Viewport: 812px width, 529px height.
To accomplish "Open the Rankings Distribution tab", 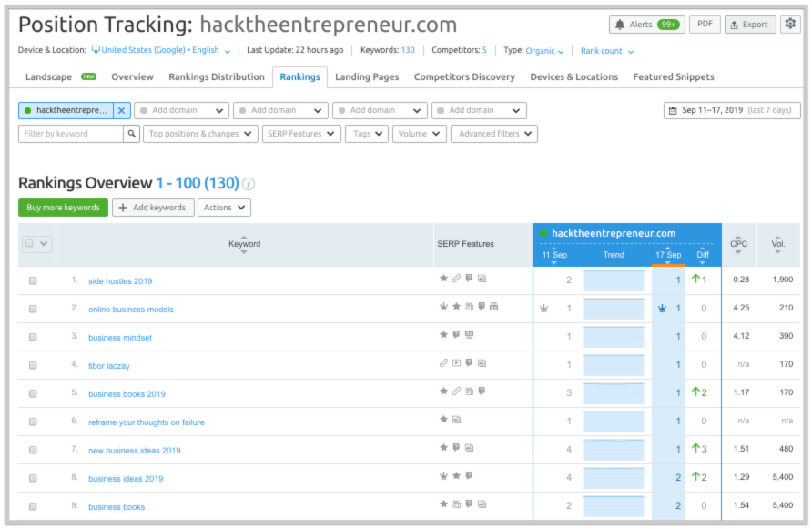I will 217,76.
